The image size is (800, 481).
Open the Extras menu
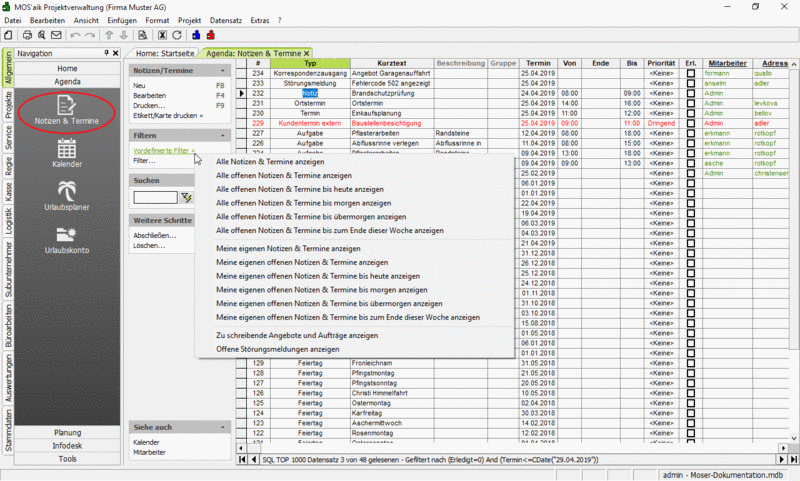260,20
